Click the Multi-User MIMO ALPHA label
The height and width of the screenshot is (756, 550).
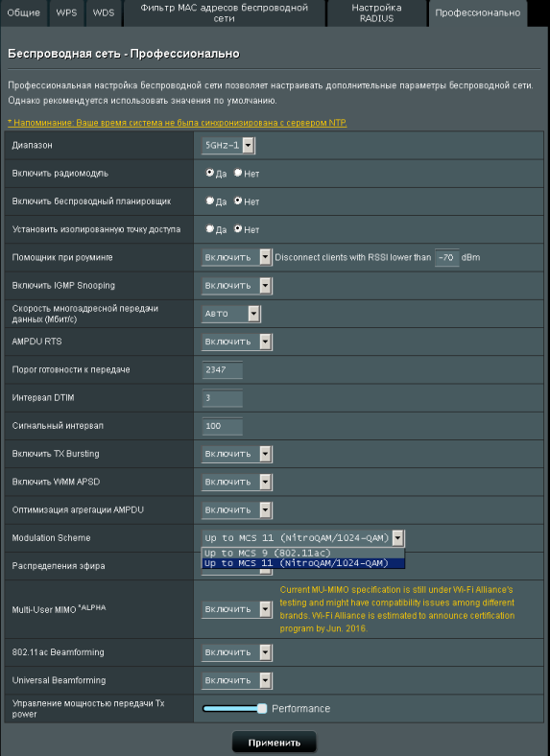(59, 609)
